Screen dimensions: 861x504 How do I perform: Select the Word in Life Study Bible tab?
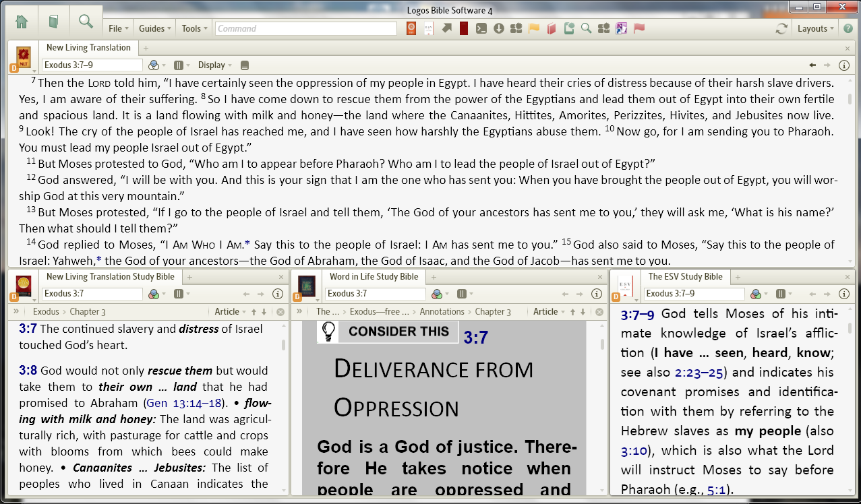pyautogui.click(x=374, y=277)
